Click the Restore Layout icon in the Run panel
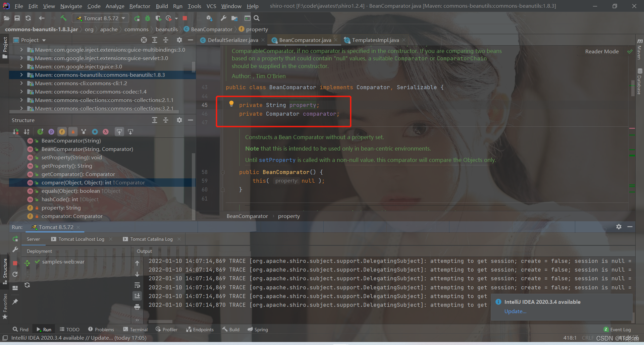 15,288
